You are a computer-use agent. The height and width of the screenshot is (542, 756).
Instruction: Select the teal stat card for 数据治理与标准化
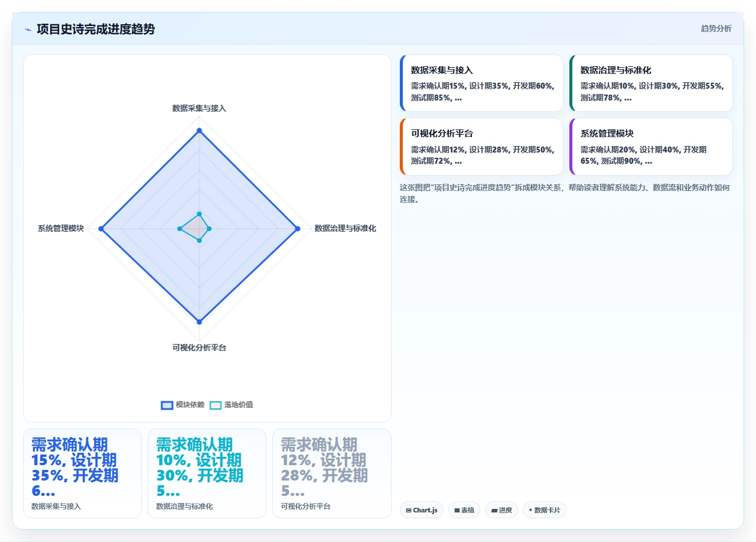click(207, 473)
